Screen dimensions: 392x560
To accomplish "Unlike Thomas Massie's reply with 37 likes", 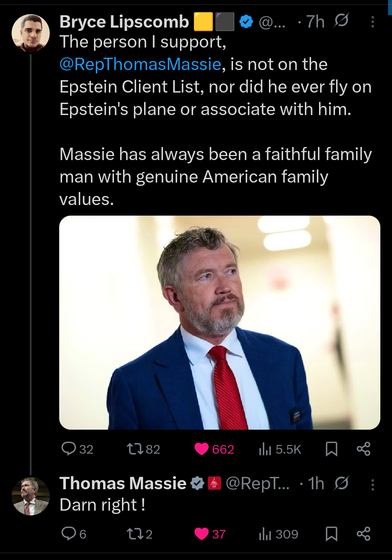I will coord(210,534).
